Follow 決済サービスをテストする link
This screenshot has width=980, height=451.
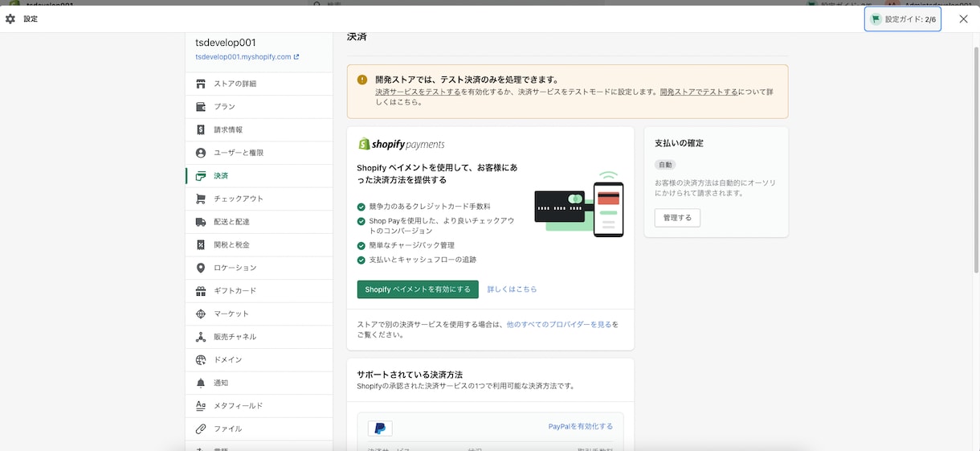click(418, 92)
